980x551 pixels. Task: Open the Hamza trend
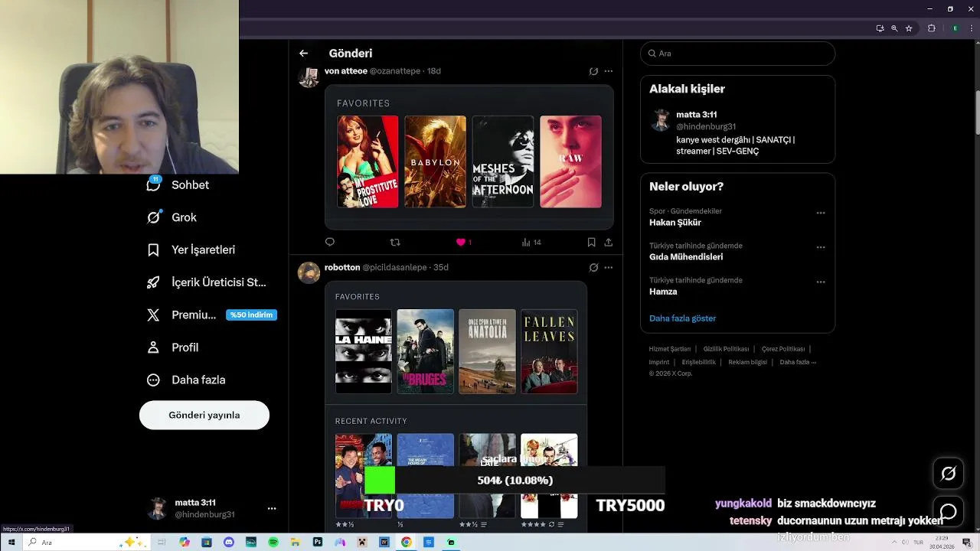pyautogui.click(x=663, y=292)
